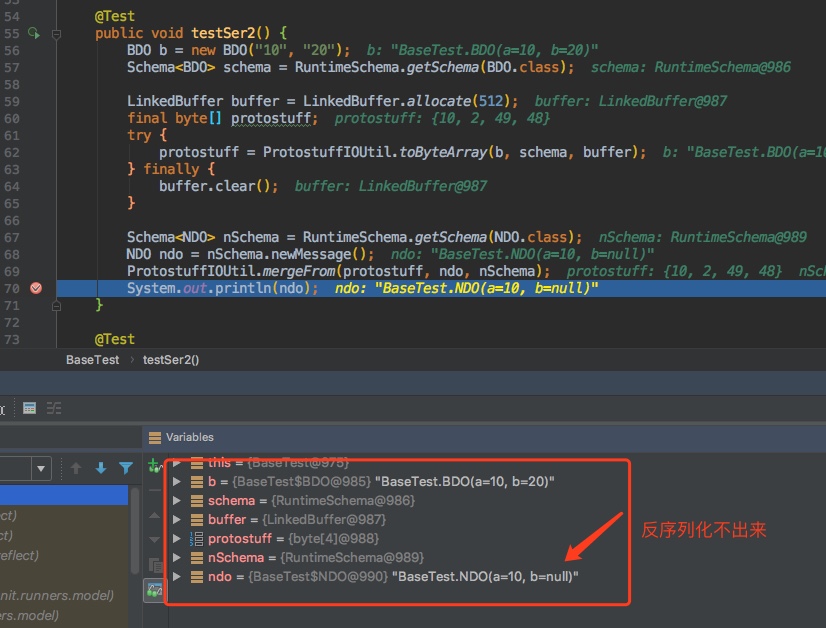Open the thread selector dropdown
Screen dimensions: 826x628
coord(41,468)
